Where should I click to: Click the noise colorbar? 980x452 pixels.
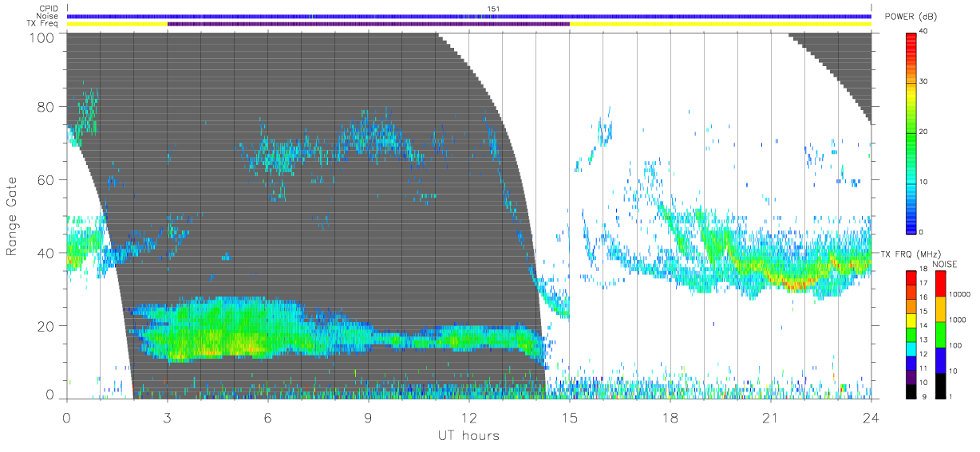[940, 333]
